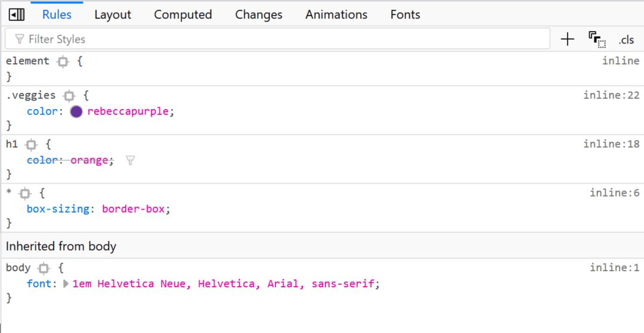Open source link inline:22

tap(612, 95)
